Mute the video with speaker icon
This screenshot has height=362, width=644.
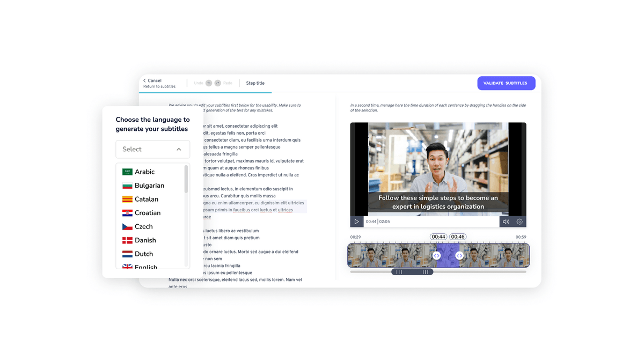(506, 221)
